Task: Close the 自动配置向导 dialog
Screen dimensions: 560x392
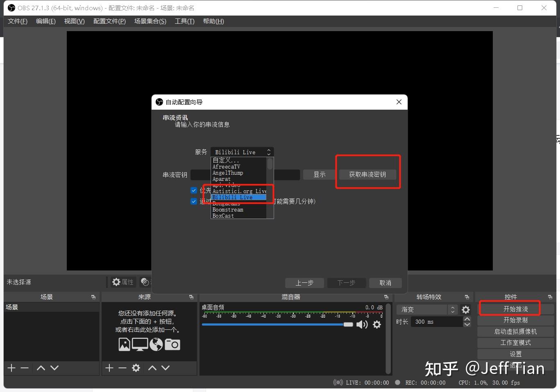Action: pyautogui.click(x=399, y=102)
